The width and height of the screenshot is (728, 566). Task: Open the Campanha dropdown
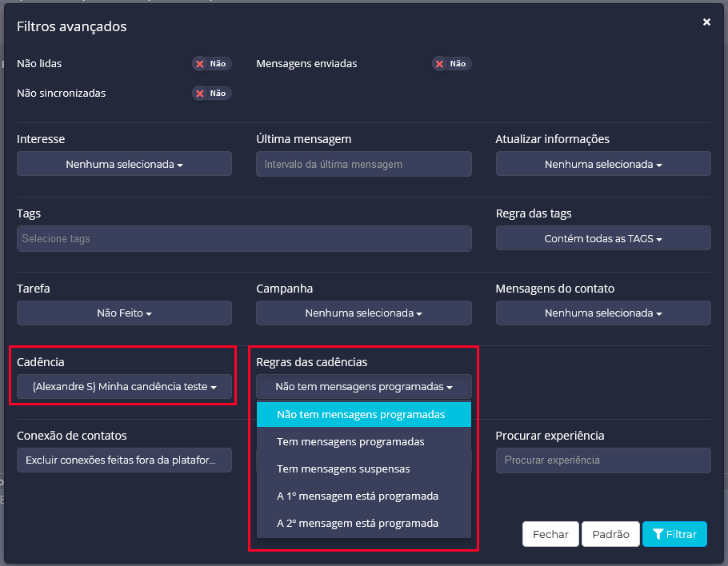[x=363, y=313]
